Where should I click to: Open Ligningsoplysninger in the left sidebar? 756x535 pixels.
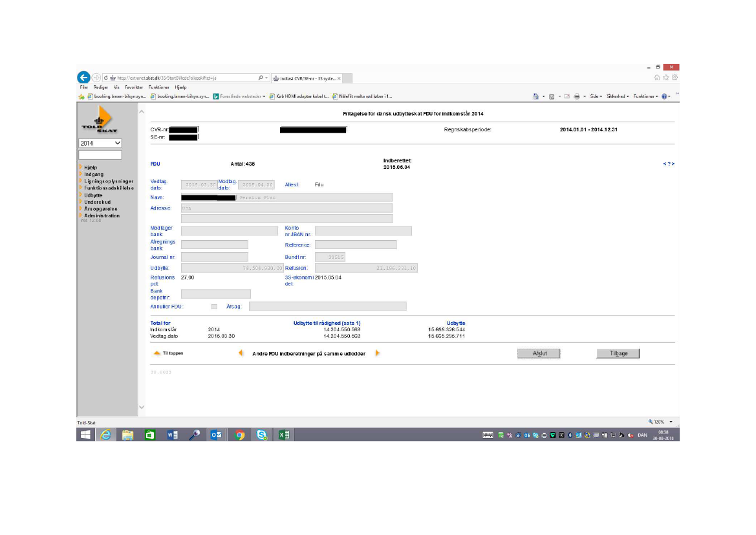coord(109,181)
